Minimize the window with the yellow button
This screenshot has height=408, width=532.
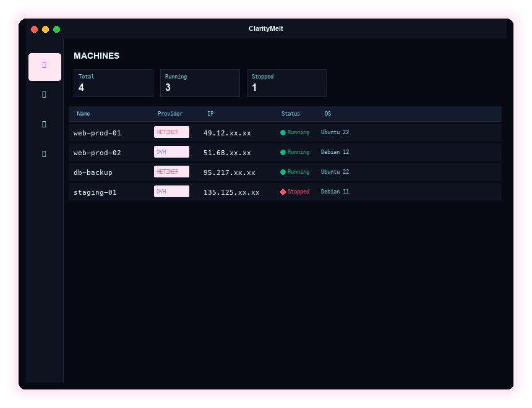(45, 30)
